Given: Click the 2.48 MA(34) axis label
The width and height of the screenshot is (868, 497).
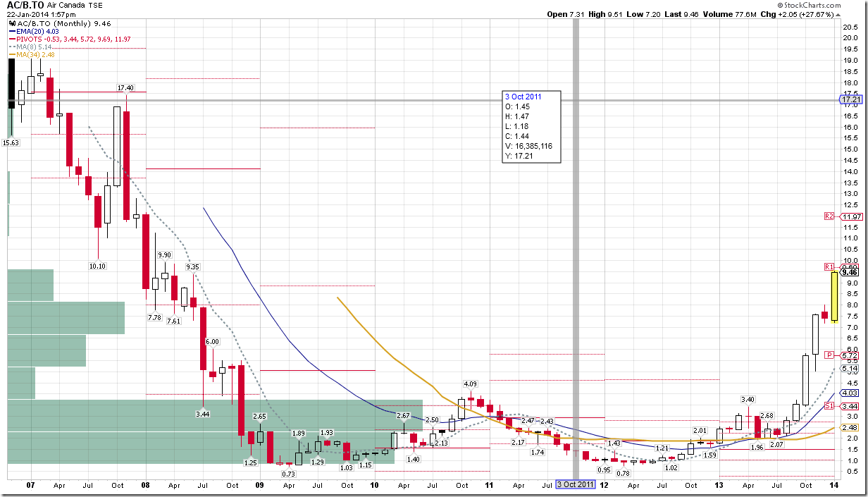Looking at the screenshot, I should (850, 427).
